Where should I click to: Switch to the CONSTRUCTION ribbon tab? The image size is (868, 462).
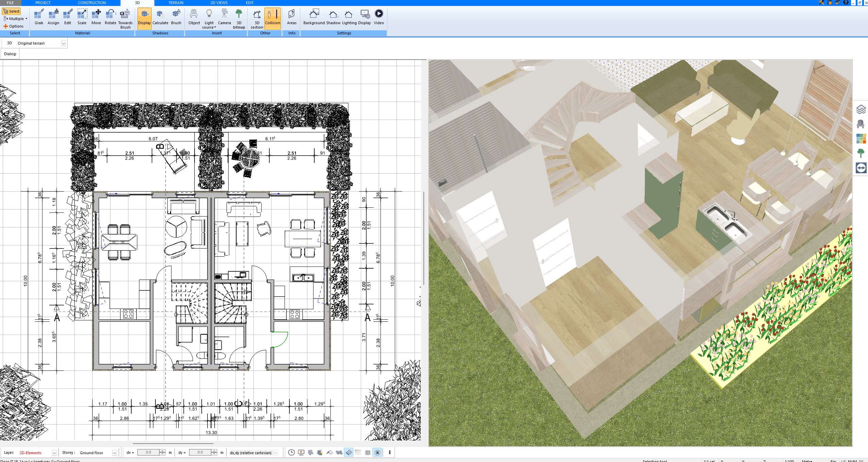92,3
